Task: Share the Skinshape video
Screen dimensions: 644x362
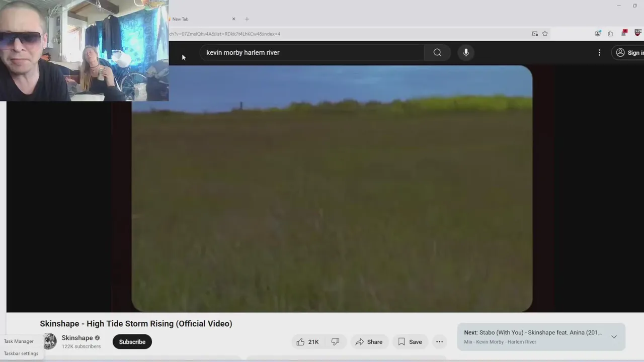Action: 369,342
